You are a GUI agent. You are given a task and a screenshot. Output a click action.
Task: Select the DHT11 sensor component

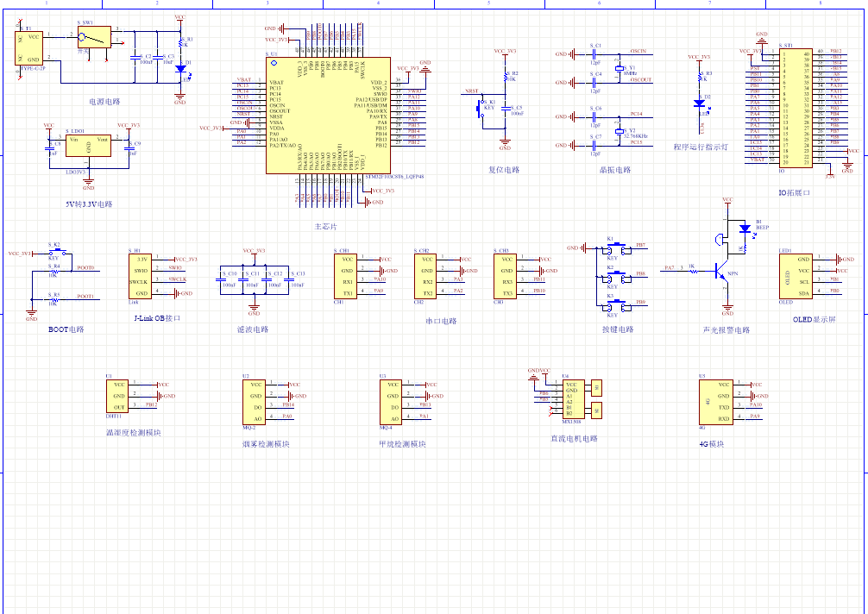tap(119, 396)
